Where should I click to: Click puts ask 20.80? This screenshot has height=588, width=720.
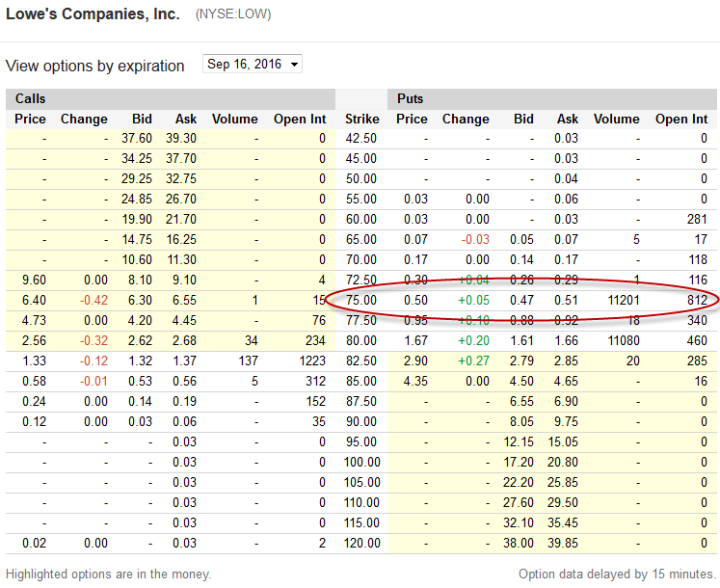click(x=563, y=462)
